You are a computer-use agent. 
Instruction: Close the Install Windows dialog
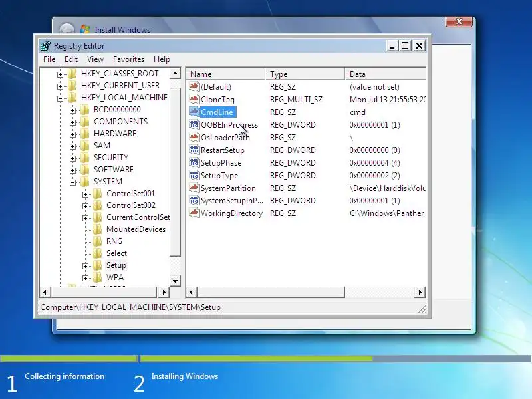tap(459, 21)
